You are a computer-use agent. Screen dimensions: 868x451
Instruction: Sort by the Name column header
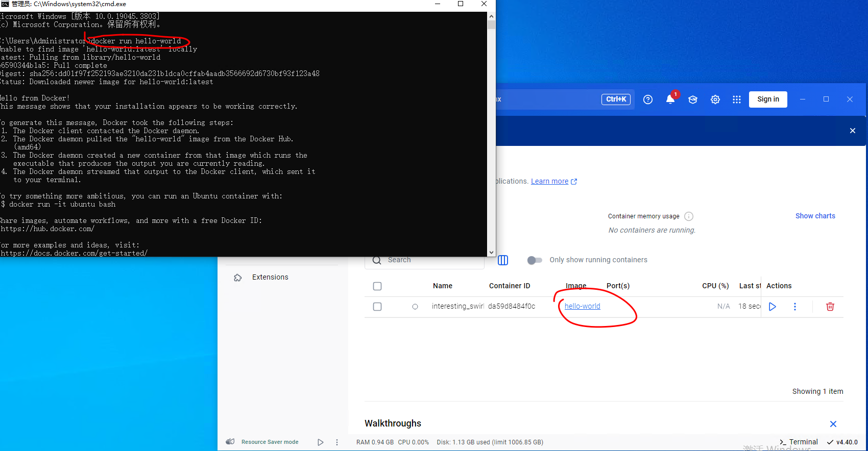click(443, 286)
